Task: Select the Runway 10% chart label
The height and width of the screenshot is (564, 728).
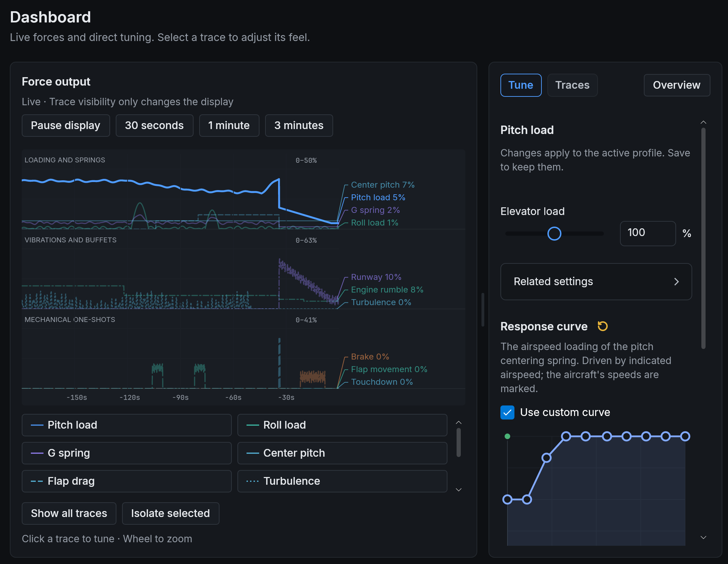Action: pyautogui.click(x=376, y=277)
